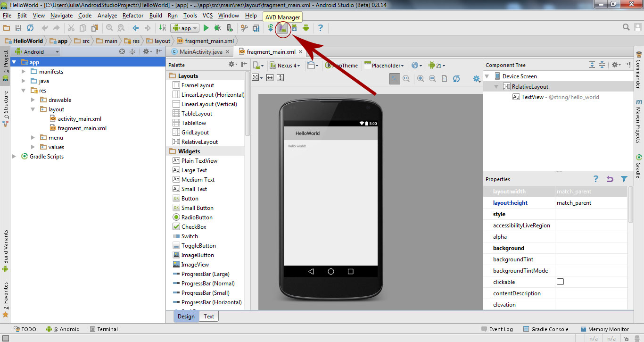Screen dimensions: 644x342
Task: Open the Build menu
Action: click(x=156, y=15)
